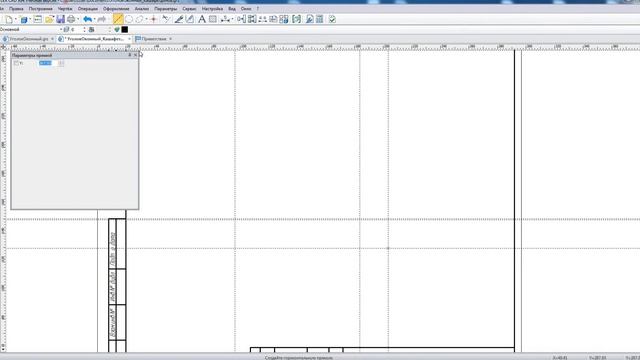640x360 pixels.
Task: Insert a table using the table icon
Action: tap(213, 19)
